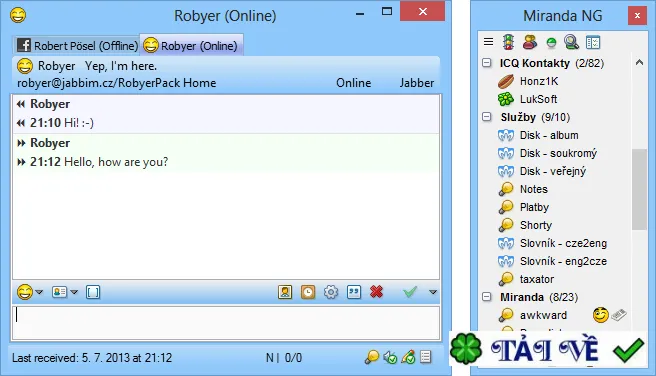
Task: Click the Jabber ID robyer@jabbim.cz/RobyerPack Home
Action: coord(116,83)
